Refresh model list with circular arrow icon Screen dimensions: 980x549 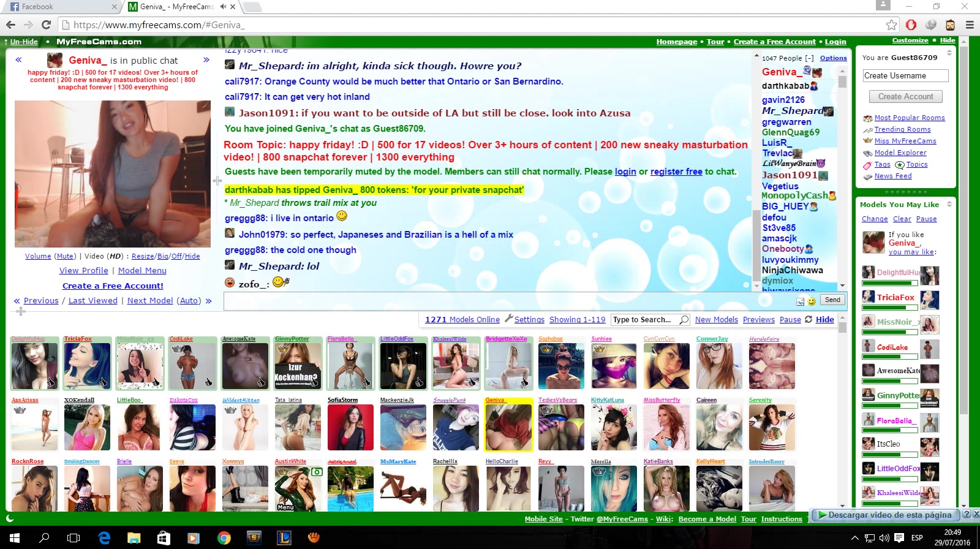pyautogui.click(x=809, y=319)
